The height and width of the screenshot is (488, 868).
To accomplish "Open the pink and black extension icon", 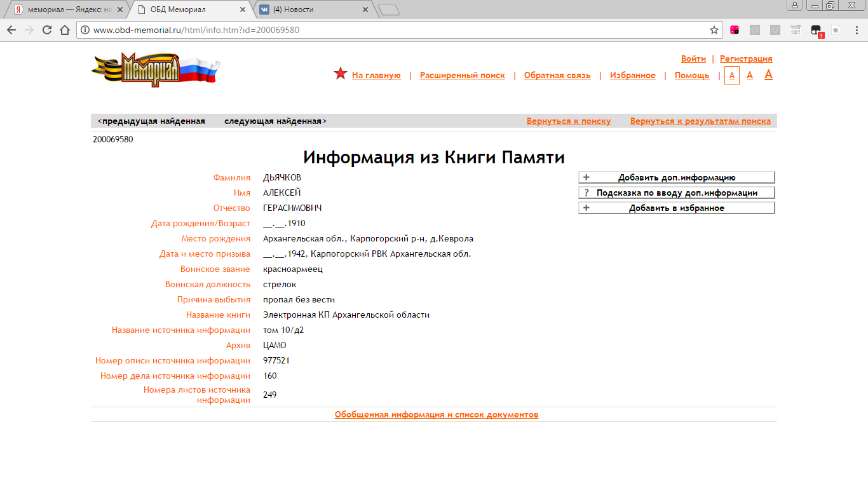I will (x=735, y=30).
